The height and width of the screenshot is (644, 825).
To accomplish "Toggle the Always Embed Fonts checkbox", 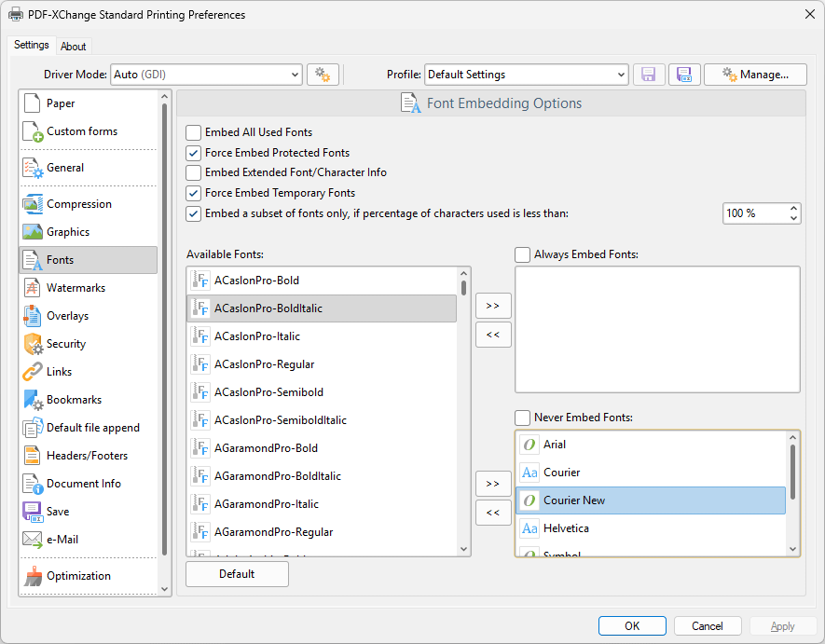I will click(523, 254).
